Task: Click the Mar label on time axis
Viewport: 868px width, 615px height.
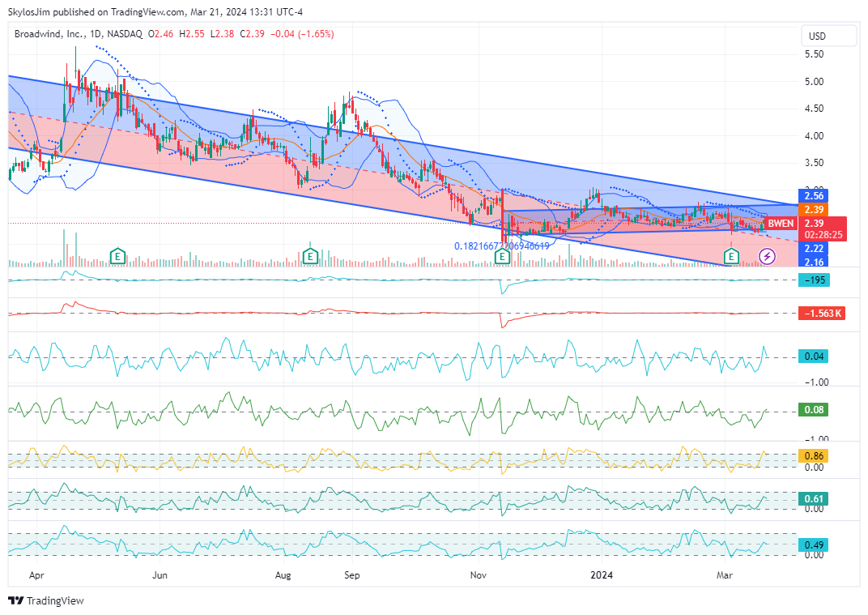Action: pyautogui.click(x=725, y=575)
